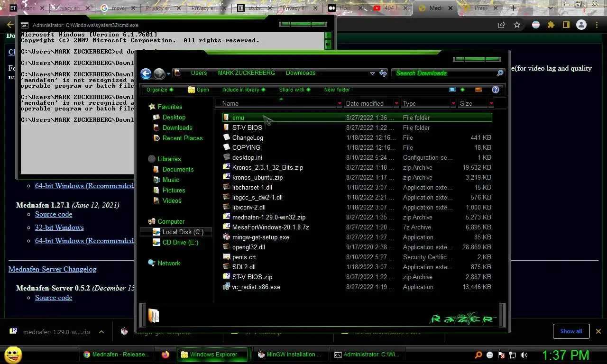Click the MARK ZUCKERBERG breadcrumb segment
This screenshot has width=607, height=364.
point(246,73)
